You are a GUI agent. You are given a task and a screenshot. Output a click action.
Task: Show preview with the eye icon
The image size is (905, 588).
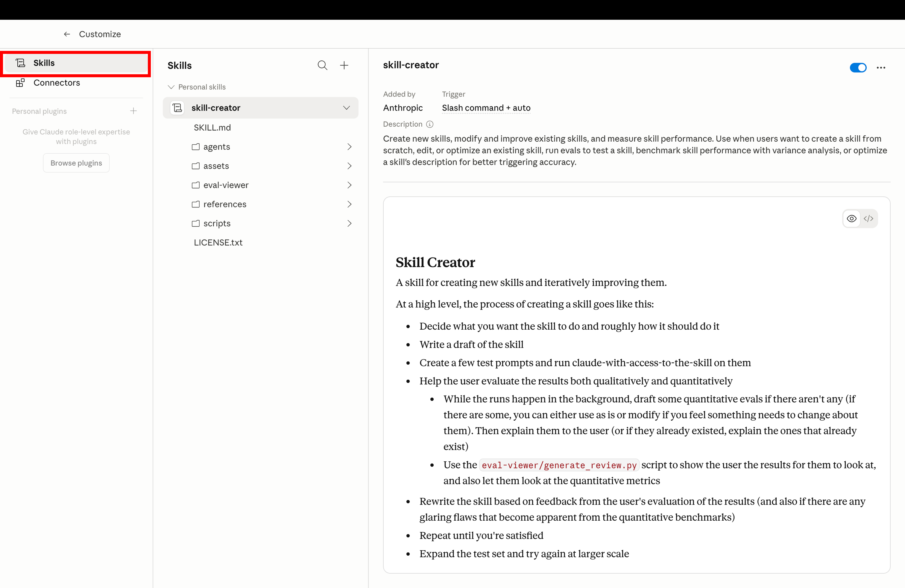click(851, 219)
